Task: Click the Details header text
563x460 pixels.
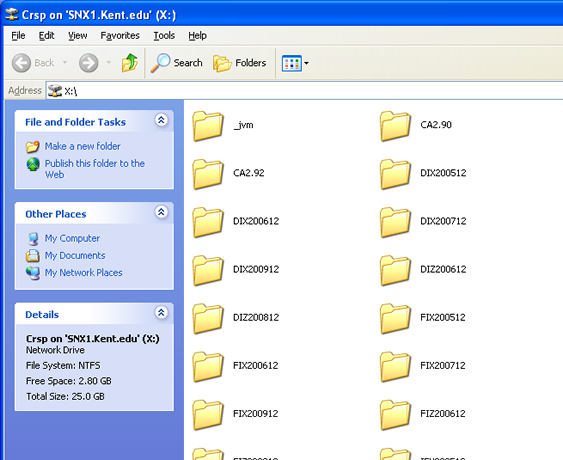Action: coord(42,315)
